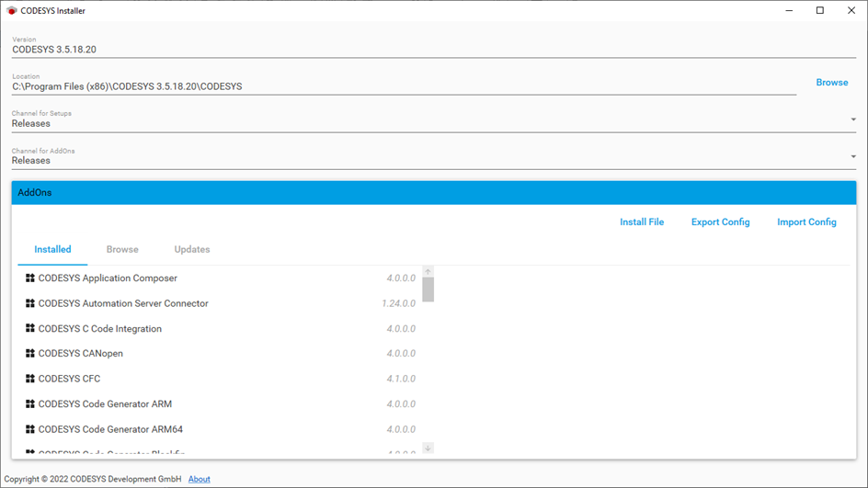This screenshot has width=868, height=488.
Task: Click add-on icon beside CODESYS Code Generator ARM64
Action: pyautogui.click(x=30, y=429)
